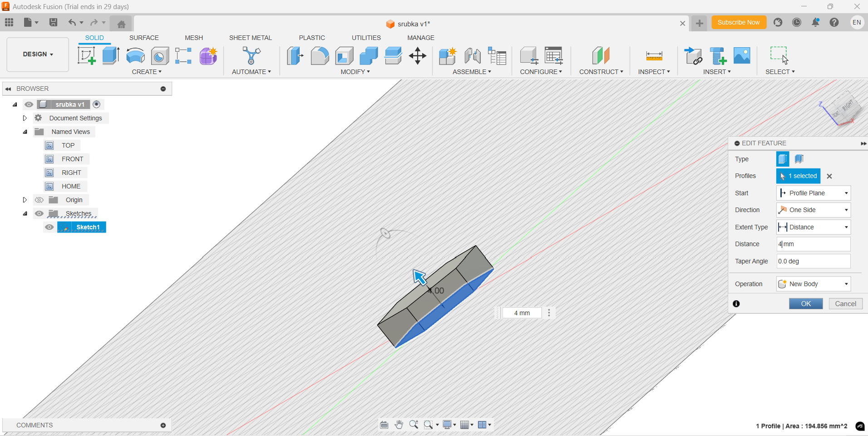Select the TOP named view
868x436 pixels.
(68, 145)
